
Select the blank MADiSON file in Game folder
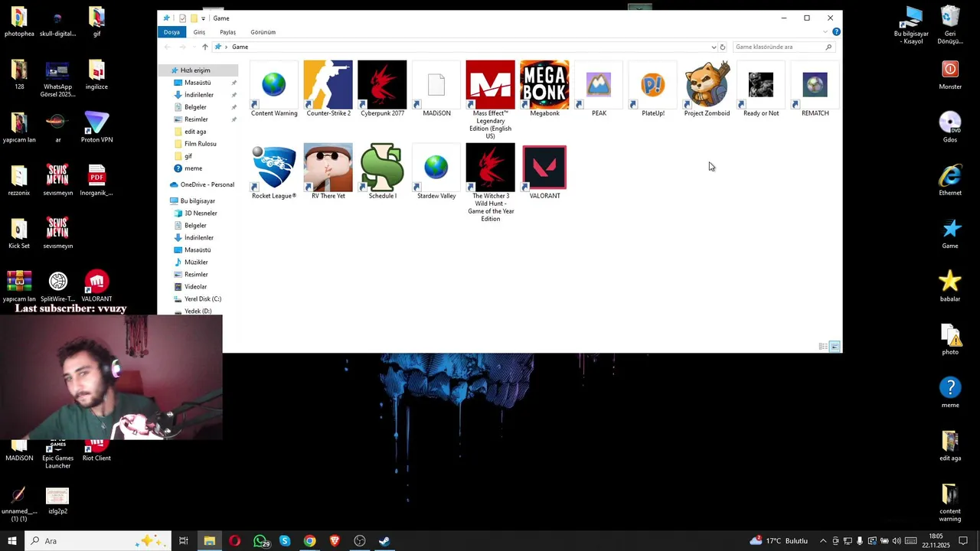[436, 89]
